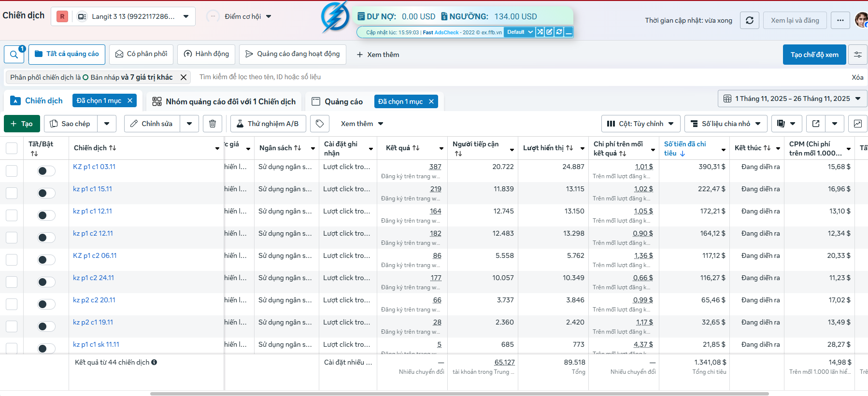Open filter settings icon beside Tạo chế độ xem
This screenshot has height=396, width=868.
pos(858,55)
